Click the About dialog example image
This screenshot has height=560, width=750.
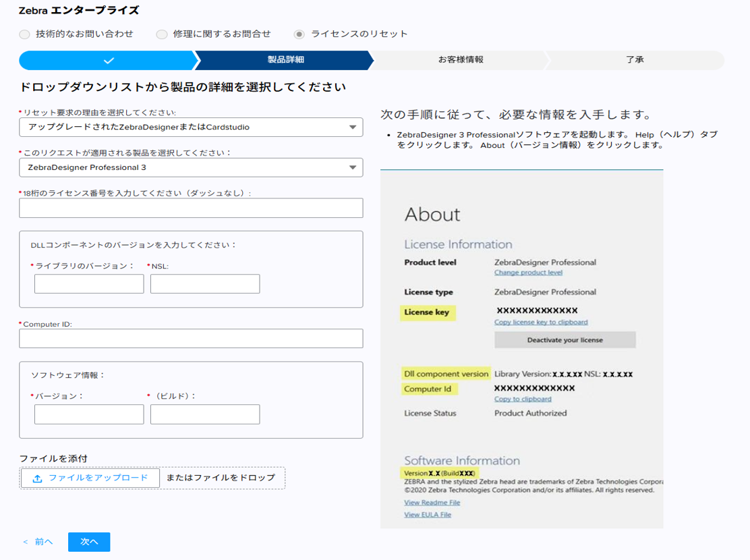[x=521, y=348]
